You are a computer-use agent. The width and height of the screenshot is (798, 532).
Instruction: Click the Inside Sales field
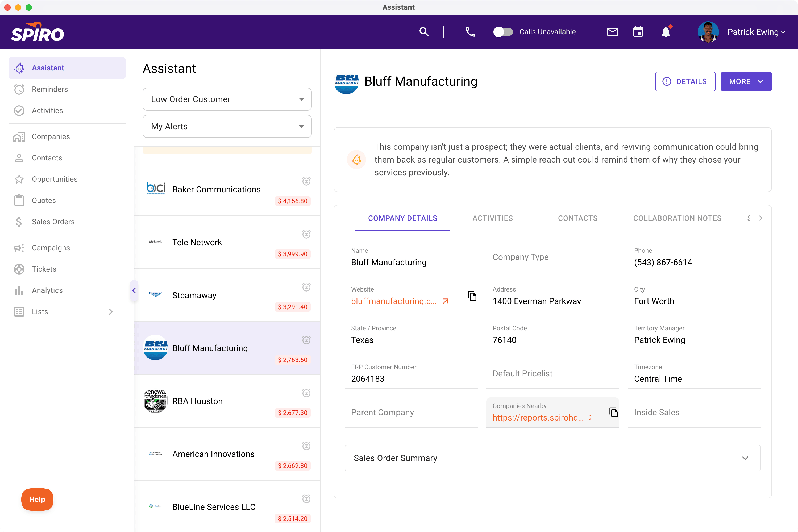(x=694, y=413)
